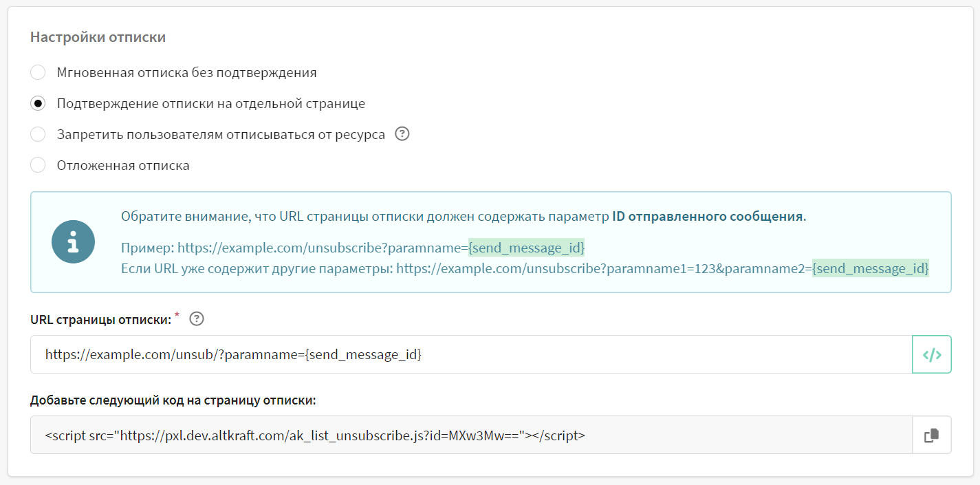Click help icon next to 'URL страницы отписки'
The width and height of the screenshot is (980, 485).
click(x=197, y=319)
